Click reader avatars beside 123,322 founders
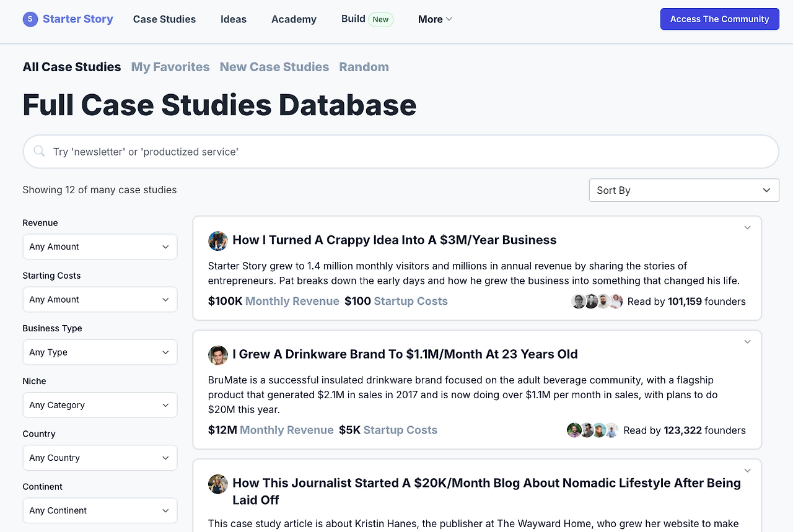793x532 pixels. click(593, 430)
